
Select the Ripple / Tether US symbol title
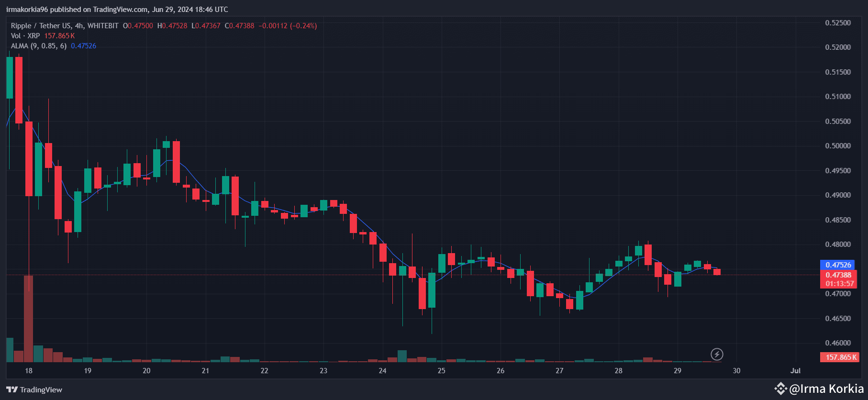[41, 26]
